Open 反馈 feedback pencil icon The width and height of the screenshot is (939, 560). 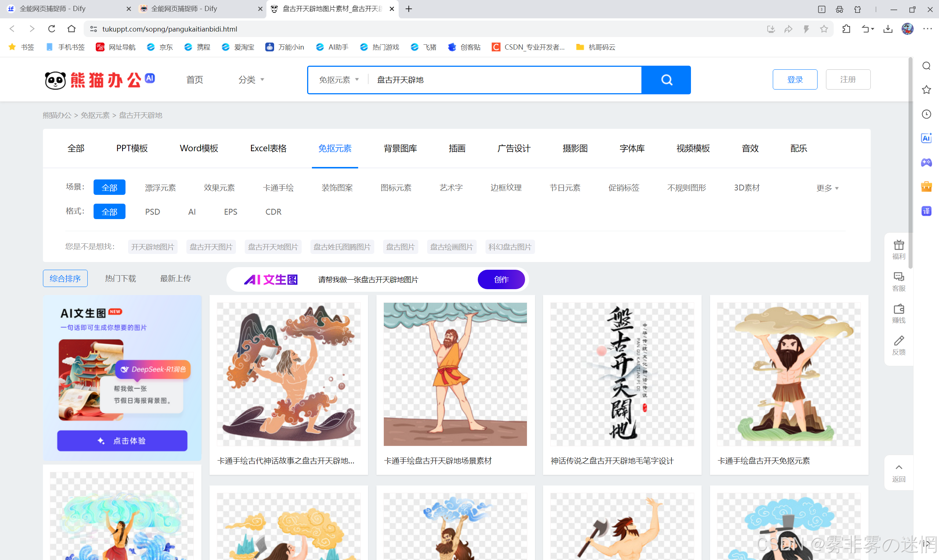pyautogui.click(x=899, y=346)
